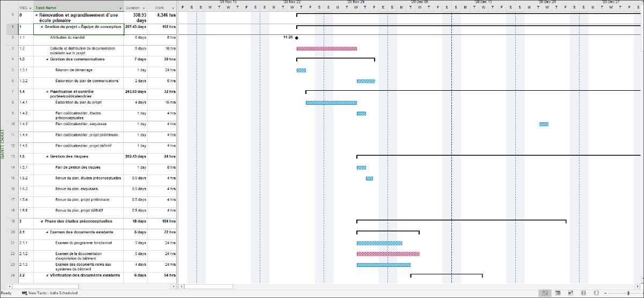Open Task Usage view from status bar
The image size is (644, 298).
click(x=558, y=293)
